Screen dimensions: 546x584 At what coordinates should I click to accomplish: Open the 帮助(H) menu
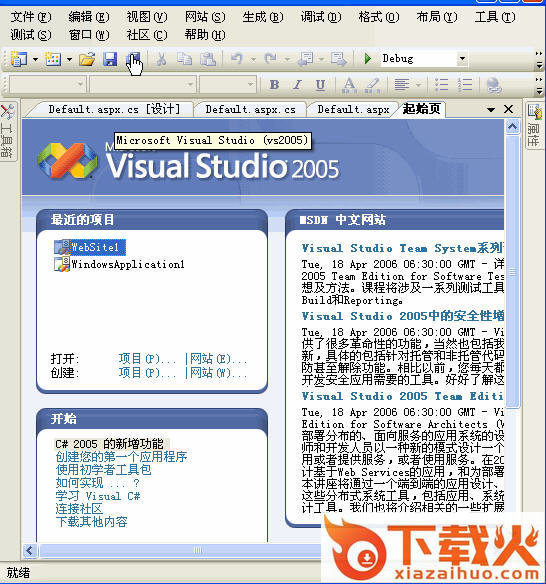[x=205, y=35]
